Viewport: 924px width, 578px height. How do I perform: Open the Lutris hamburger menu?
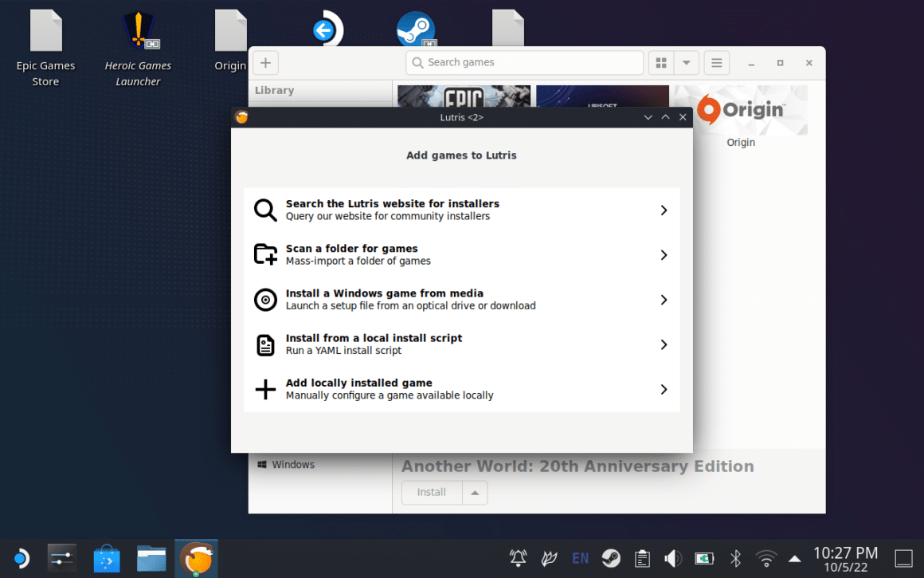tap(715, 62)
